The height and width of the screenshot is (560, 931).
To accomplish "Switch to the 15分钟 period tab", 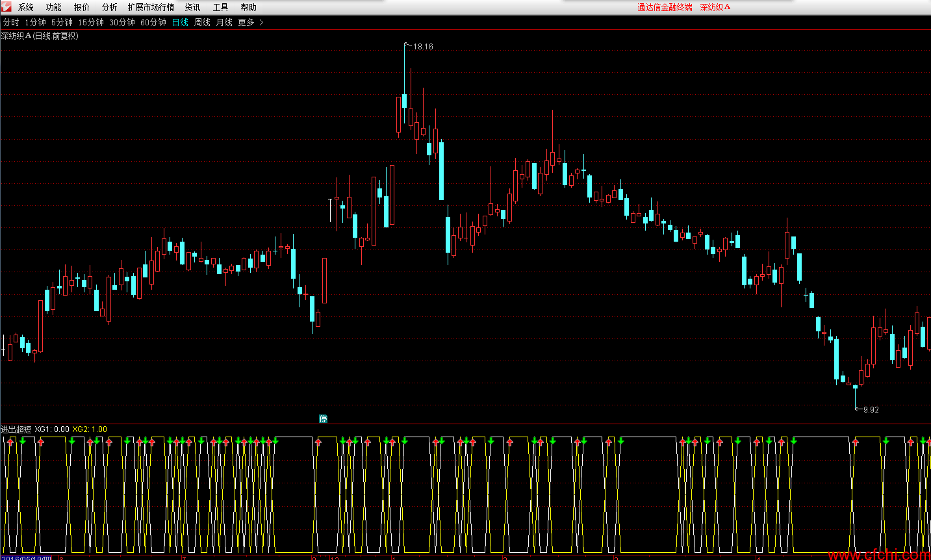I will (91, 22).
